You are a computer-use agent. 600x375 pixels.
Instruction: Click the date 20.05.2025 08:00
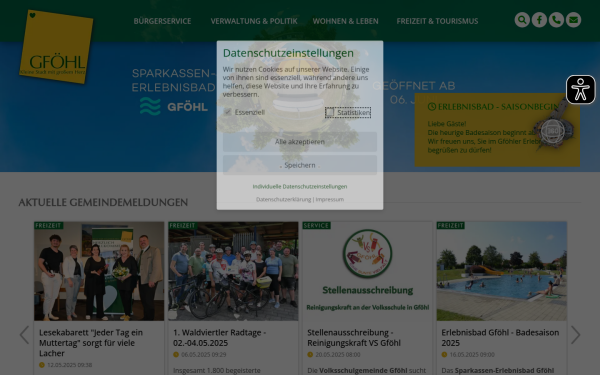[x=338, y=355]
